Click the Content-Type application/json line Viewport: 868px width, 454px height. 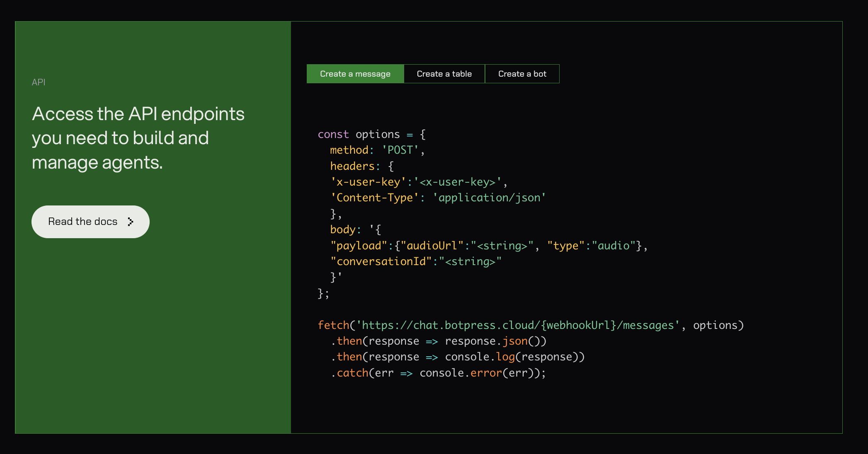point(438,198)
